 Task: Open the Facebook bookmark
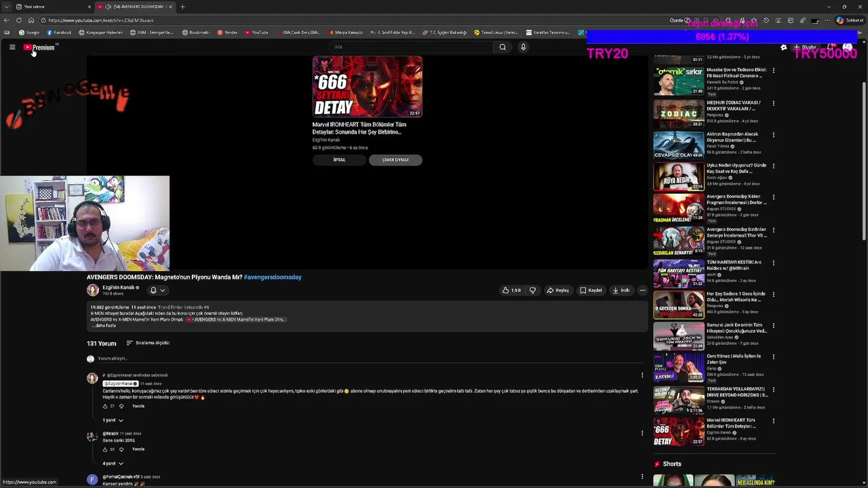(x=59, y=33)
